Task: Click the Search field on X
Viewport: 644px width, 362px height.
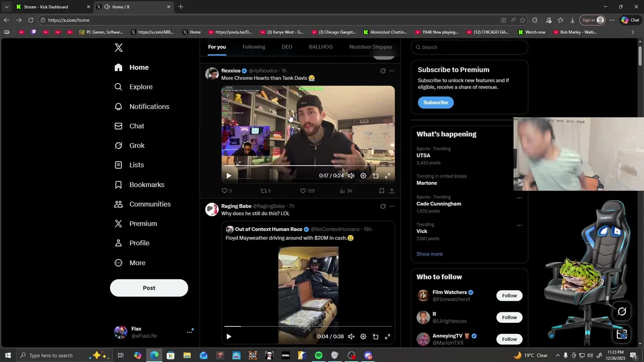Action: [469, 47]
